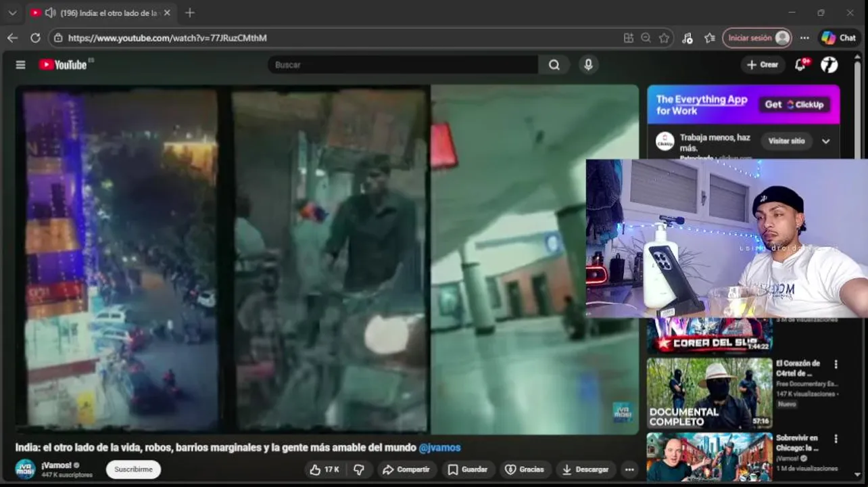Viewport: 868px width, 487px height.
Task: Click the Compartir share button
Action: point(406,469)
